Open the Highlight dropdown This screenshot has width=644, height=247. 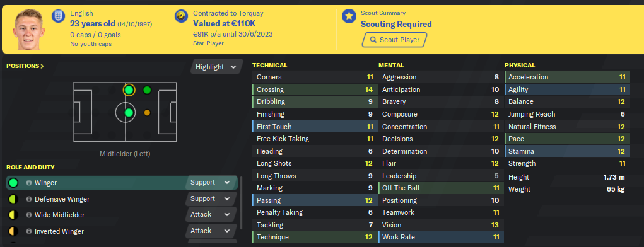click(216, 67)
